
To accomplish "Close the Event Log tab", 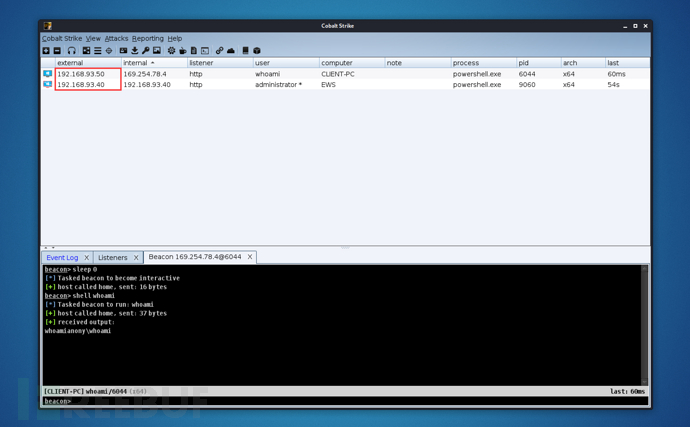I will pos(87,258).
